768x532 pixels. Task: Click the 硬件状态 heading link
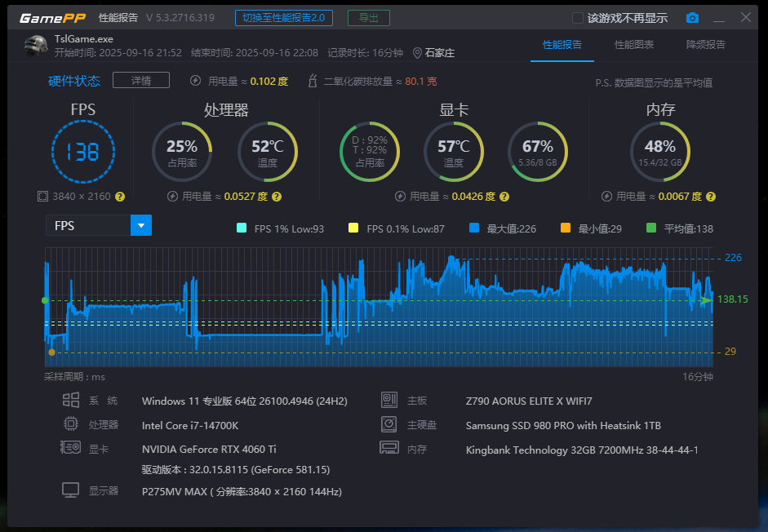(x=74, y=81)
